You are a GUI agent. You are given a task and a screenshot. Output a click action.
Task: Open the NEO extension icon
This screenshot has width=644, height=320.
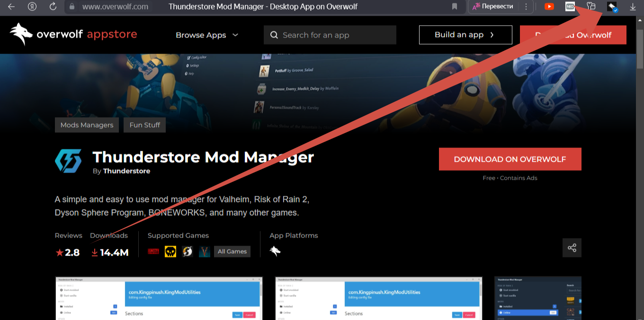point(570,7)
